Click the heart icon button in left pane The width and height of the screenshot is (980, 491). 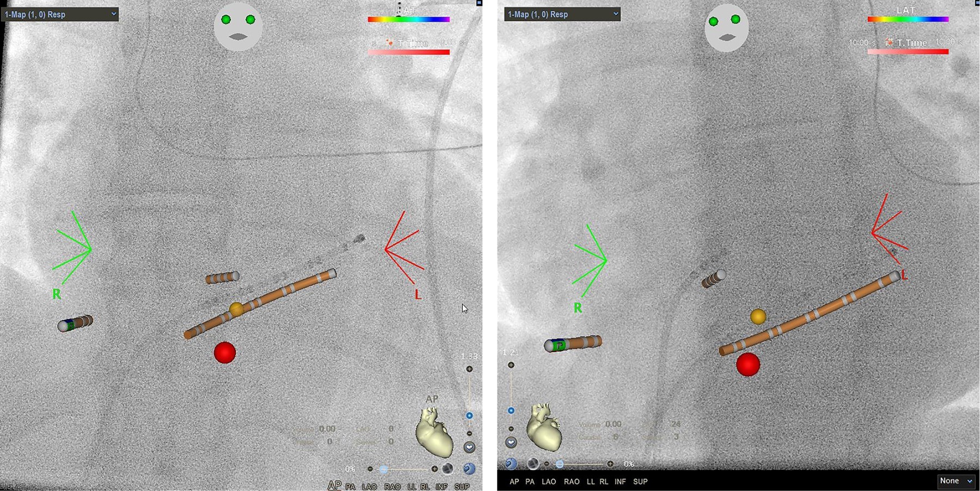[469, 447]
